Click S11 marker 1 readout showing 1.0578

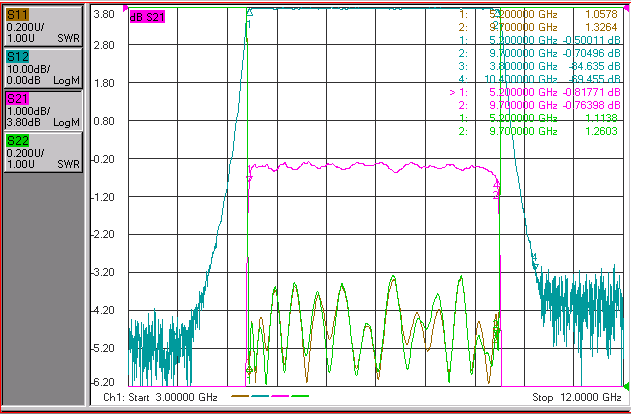538,14
